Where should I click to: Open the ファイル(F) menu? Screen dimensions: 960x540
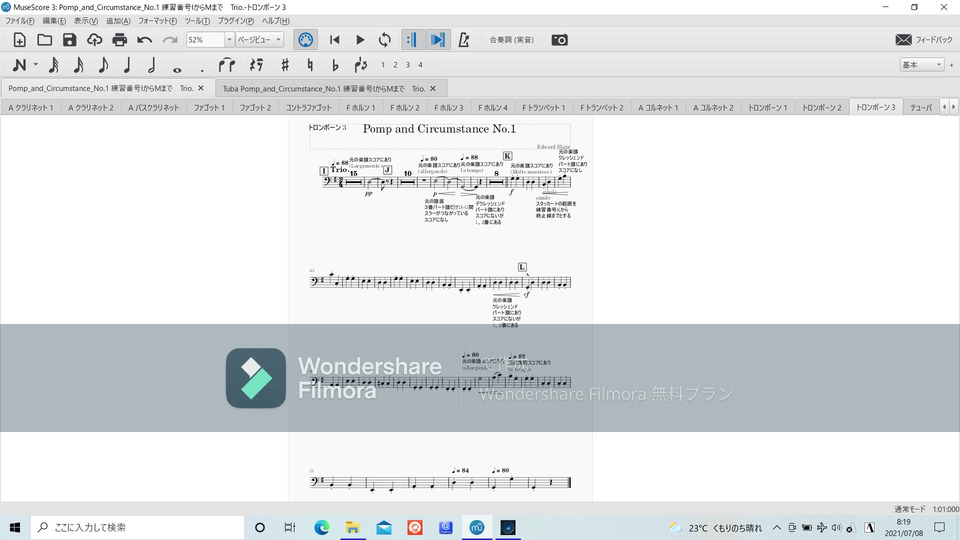coord(20,21)
